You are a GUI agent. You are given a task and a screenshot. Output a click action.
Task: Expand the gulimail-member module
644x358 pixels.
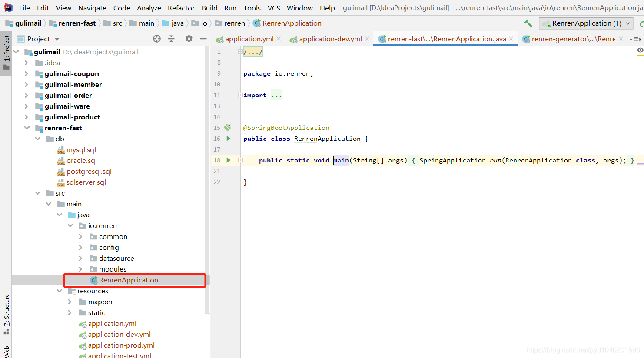(x=27, y=84)
